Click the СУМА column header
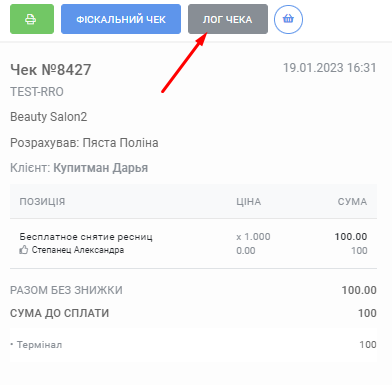392x385 pixels. click(x=352, y=201)
